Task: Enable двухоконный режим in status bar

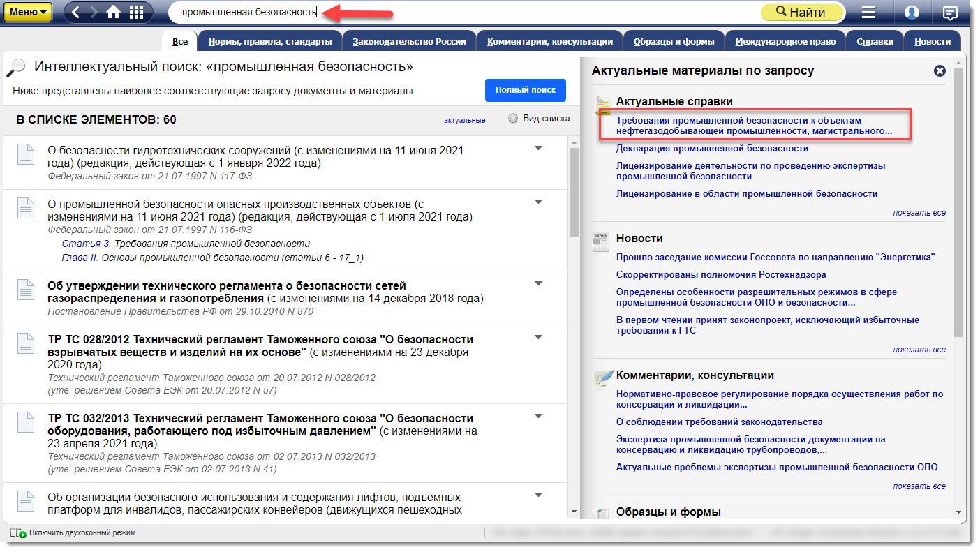Action: coord(73,532)
